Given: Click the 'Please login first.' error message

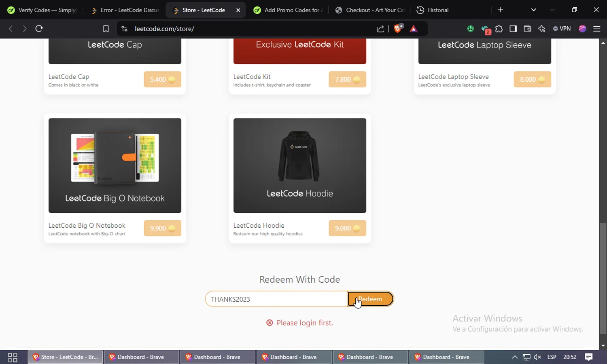Looking at the screenshot, I should pyautogui.click(x=300, y=323).
